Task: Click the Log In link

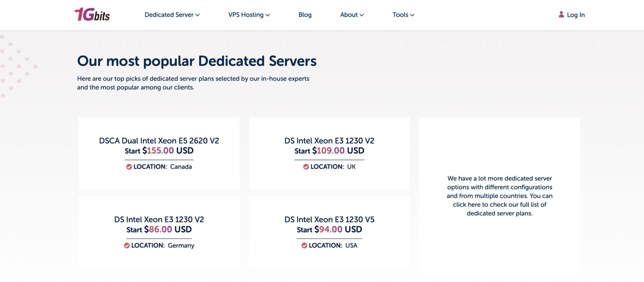Action: (576, 15)
